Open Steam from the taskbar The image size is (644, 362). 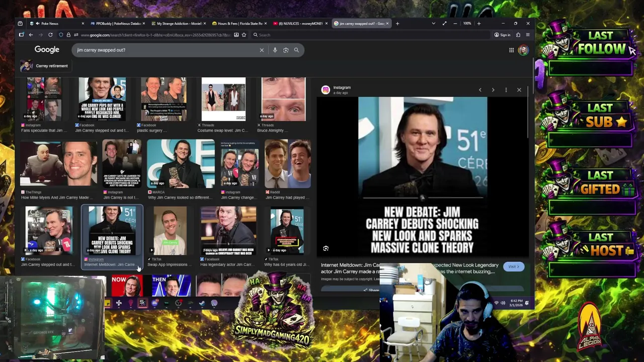pos(202,303)
